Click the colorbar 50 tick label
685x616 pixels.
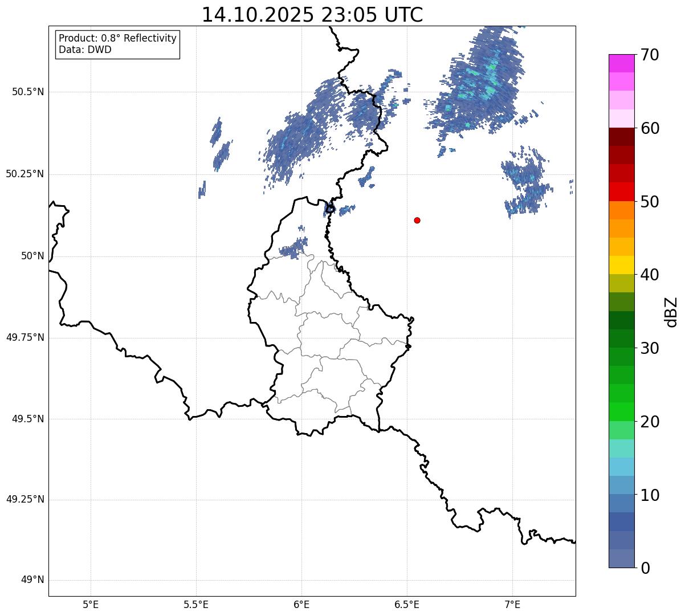point(649,202)
